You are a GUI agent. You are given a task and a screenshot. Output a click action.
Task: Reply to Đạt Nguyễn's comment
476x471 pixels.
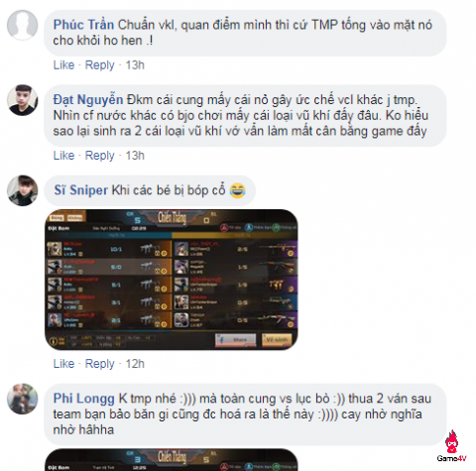(100, 156)
